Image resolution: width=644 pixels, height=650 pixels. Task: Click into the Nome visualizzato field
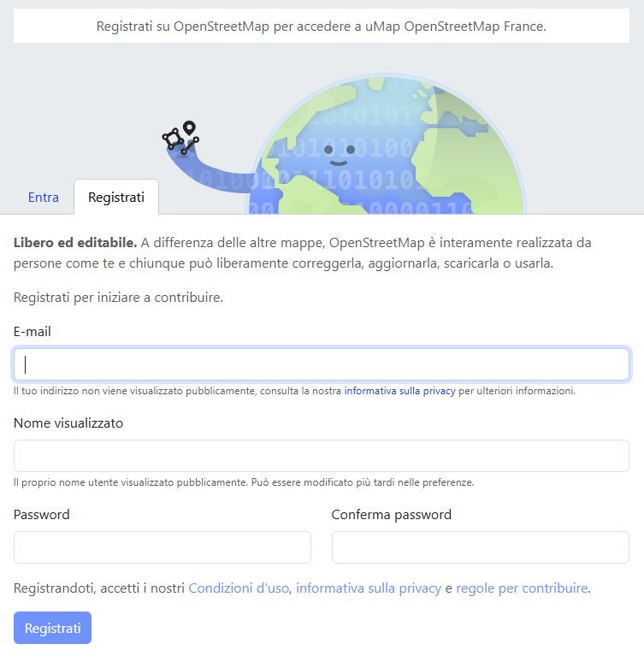[322, 456]
